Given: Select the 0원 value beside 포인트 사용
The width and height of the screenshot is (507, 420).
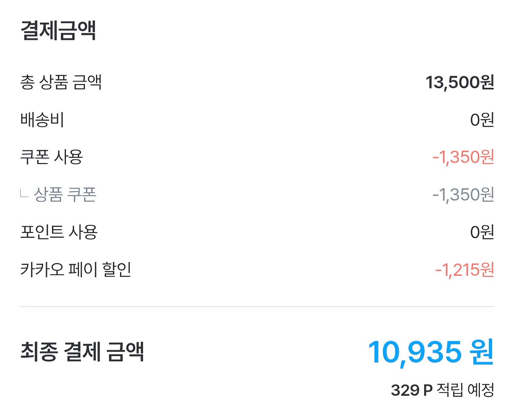Looking at the screenshot, I should tap(482, 232).
